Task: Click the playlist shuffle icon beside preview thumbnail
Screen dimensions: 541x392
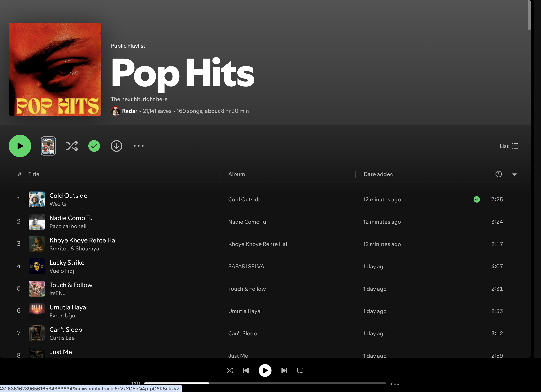Action: tap(72, 146)
